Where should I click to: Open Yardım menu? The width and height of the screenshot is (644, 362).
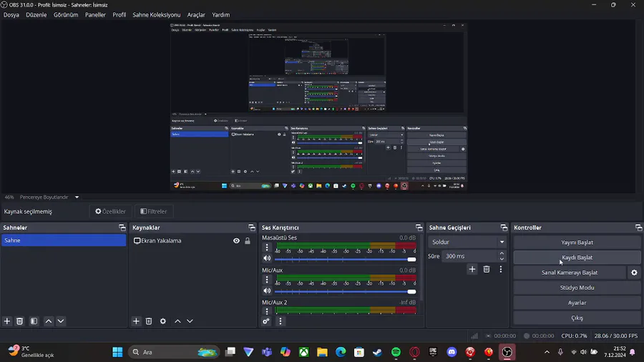coord(221,15)
